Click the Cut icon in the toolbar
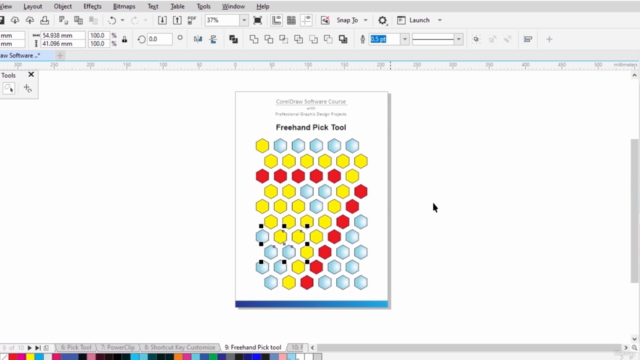640x360 pixels. pos(63,20)
